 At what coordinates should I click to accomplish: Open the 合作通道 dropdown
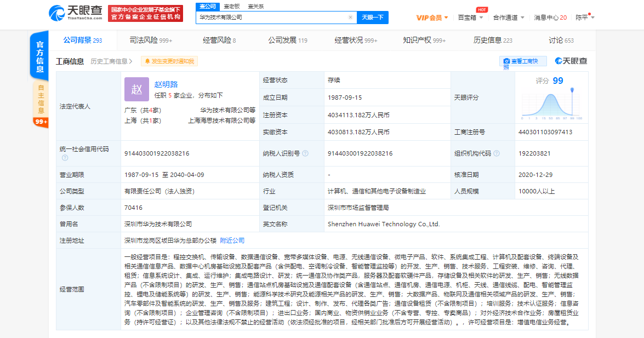click(x=509, y=18)
